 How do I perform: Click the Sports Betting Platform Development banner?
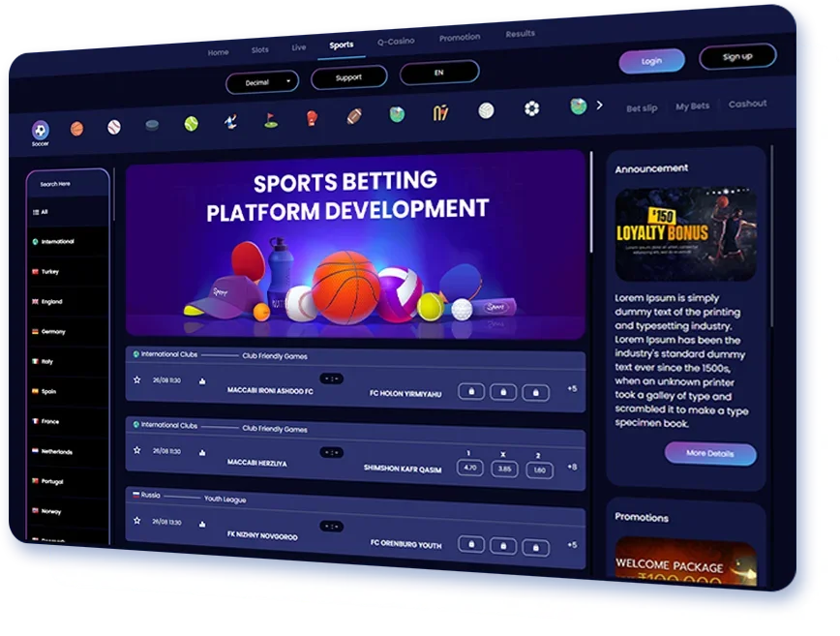tap(355, 245)
